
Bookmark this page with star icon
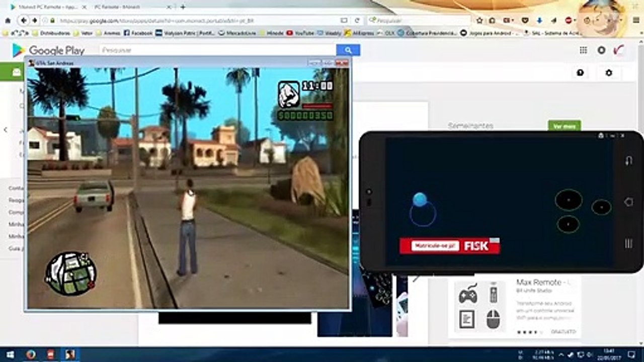[x=479, y=21]
